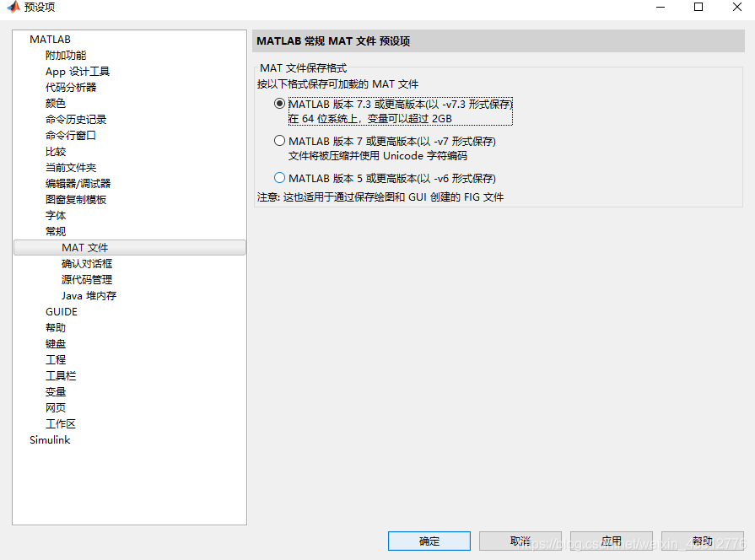Select Simulink in the preferences tree
Screen dimensions: 755x560
[50, 439]
